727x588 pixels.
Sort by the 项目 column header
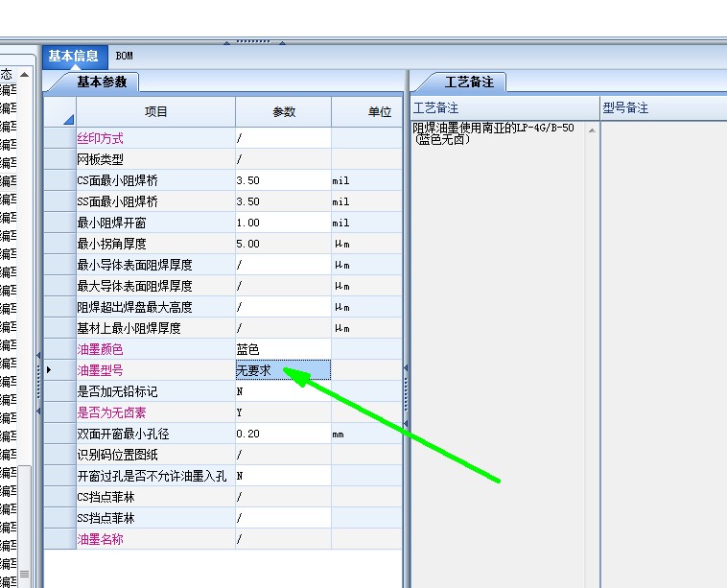[155, 112]
